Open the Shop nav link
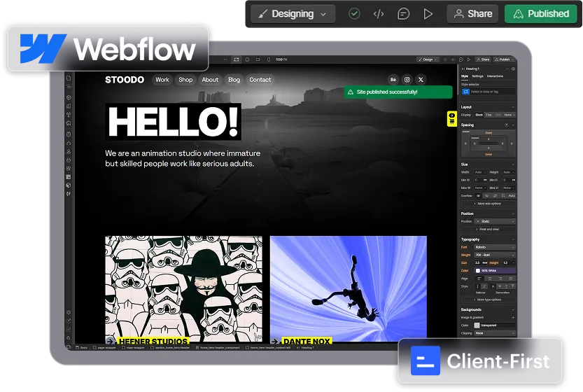 (x=185, y=80)
